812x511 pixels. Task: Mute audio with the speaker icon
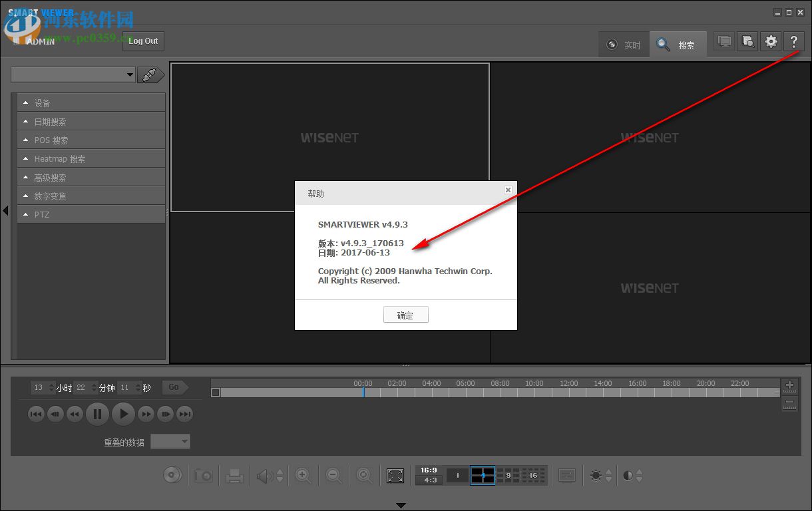click(265, 475)
